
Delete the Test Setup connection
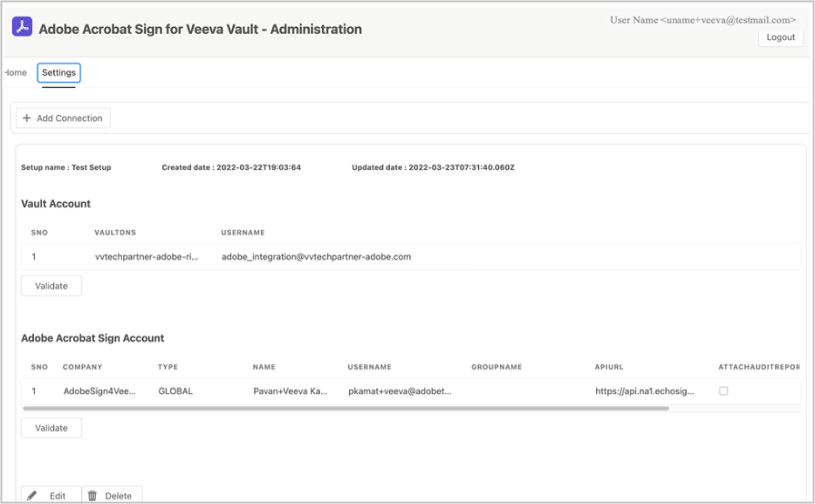112,495
